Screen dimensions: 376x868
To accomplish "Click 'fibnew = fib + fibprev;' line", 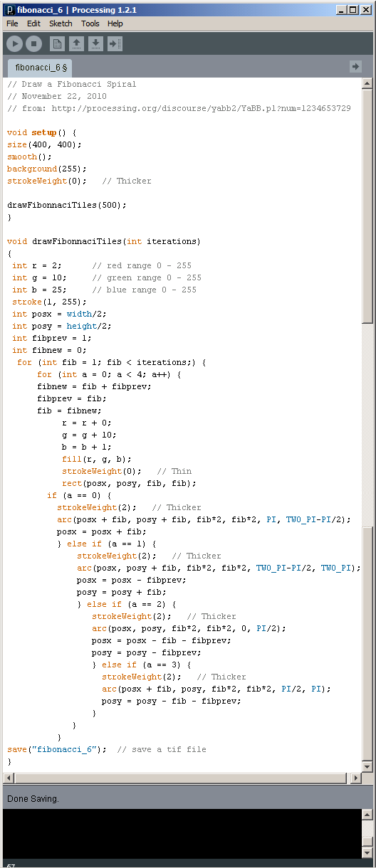I will click(x=95, y=386).
